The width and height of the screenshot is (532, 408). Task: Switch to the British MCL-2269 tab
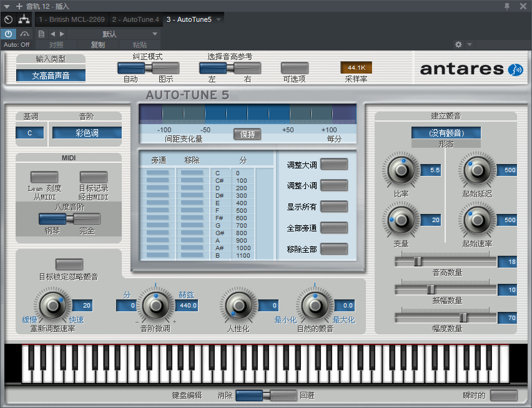tap(72, 19)
